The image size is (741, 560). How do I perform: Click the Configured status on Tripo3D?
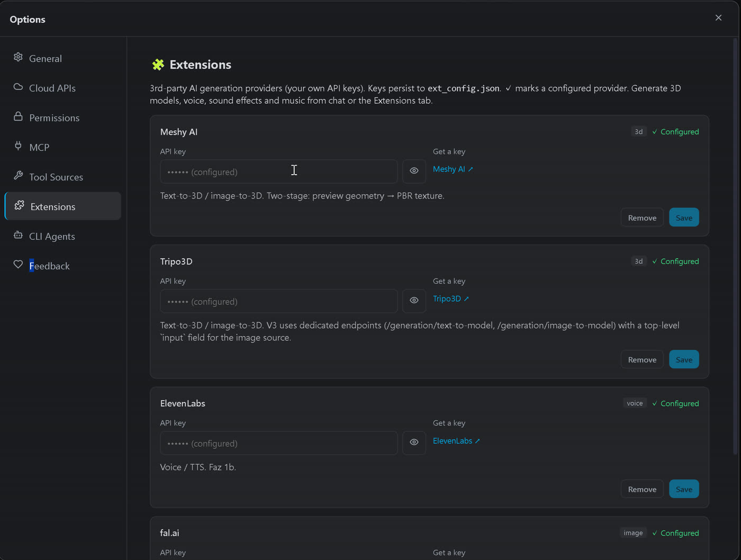(x=675, y=261)
